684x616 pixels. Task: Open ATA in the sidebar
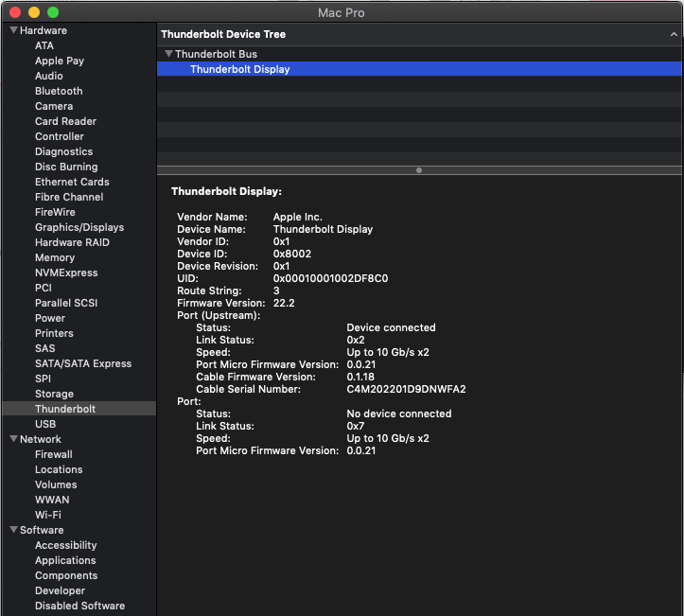tap(44, 45)
